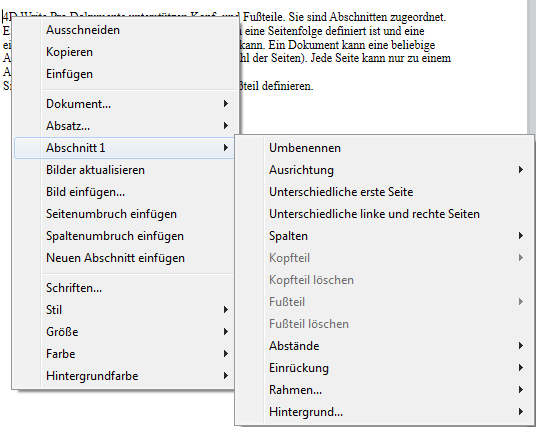Choose Ausschneiden from the context menu
This screenshot has width=536, height=427.
point(125,30)
